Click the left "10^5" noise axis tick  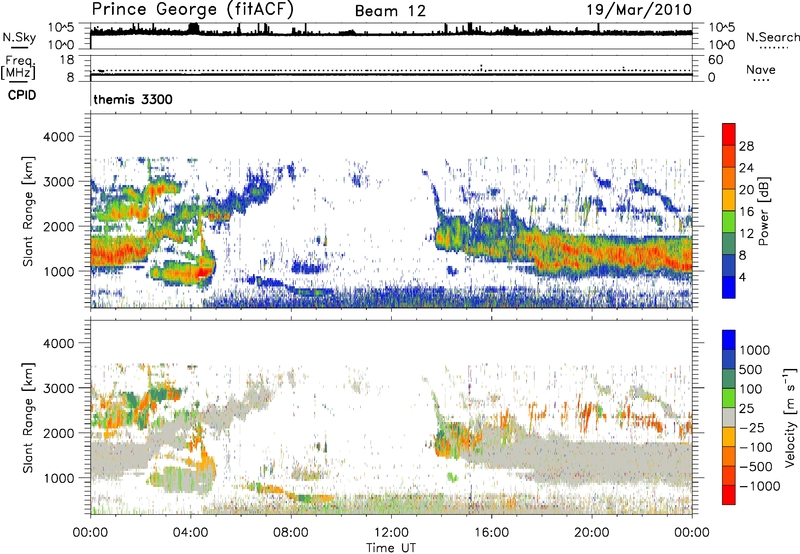(61, 27)
